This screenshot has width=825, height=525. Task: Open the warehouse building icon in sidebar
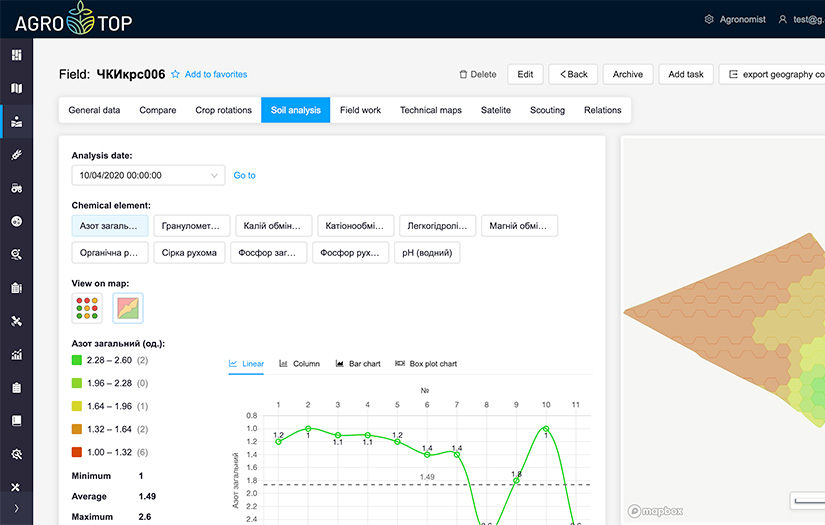click(17, 288)
